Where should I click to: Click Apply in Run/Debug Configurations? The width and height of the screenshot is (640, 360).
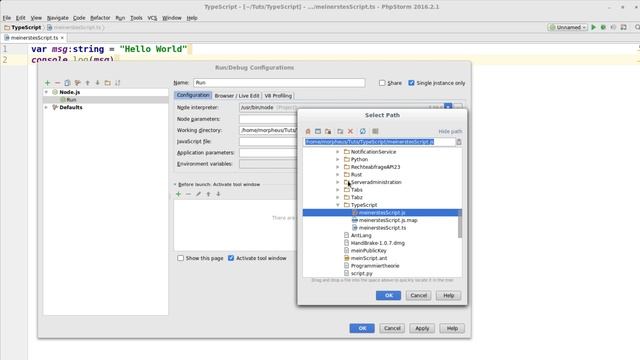coord(422,328)
